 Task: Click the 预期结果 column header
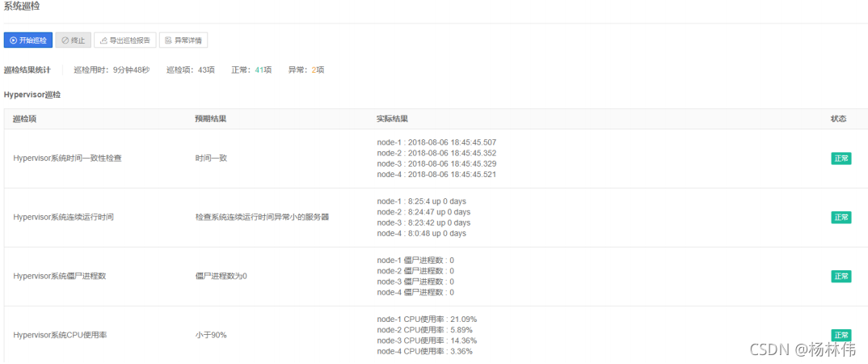210,119
